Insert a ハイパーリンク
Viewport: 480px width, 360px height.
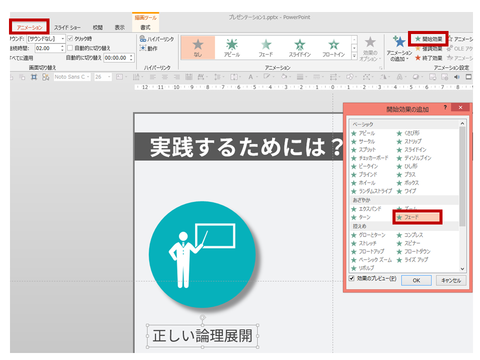[157, 39]
